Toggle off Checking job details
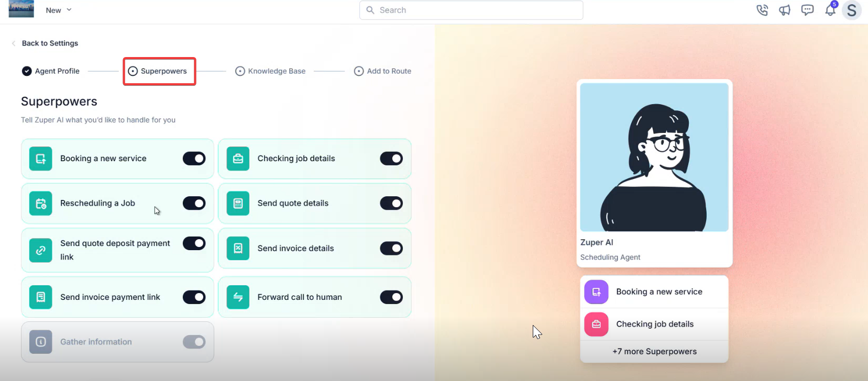Image resolution: width=868 pixels, height=381 pixels. pyautogui.click(x=391, y=159)
